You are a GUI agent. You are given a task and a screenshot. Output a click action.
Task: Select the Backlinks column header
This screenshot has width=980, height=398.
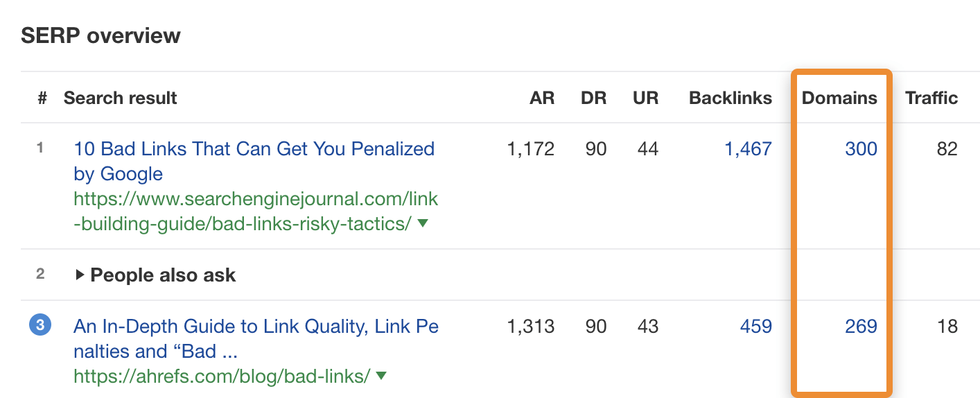[730, 98]
